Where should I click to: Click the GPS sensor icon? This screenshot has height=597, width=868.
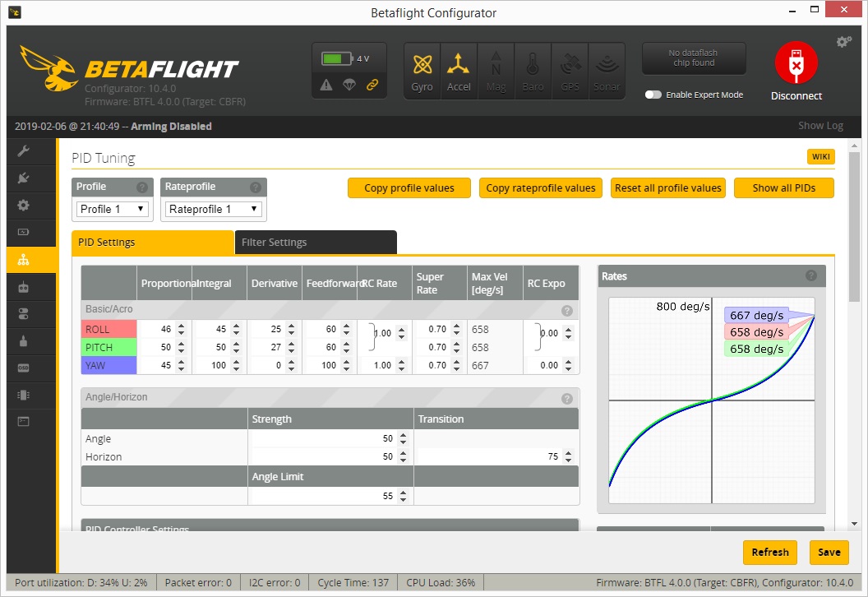coord(570,72)
